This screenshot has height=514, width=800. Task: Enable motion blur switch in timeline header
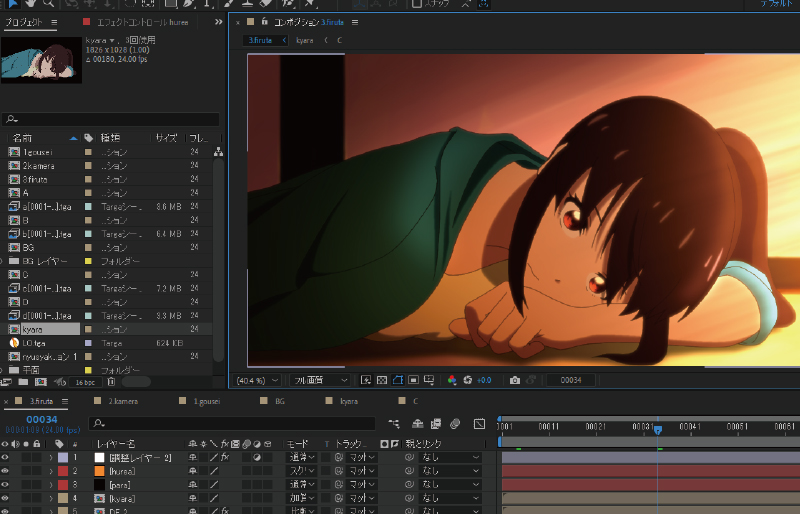click(453, 423)
